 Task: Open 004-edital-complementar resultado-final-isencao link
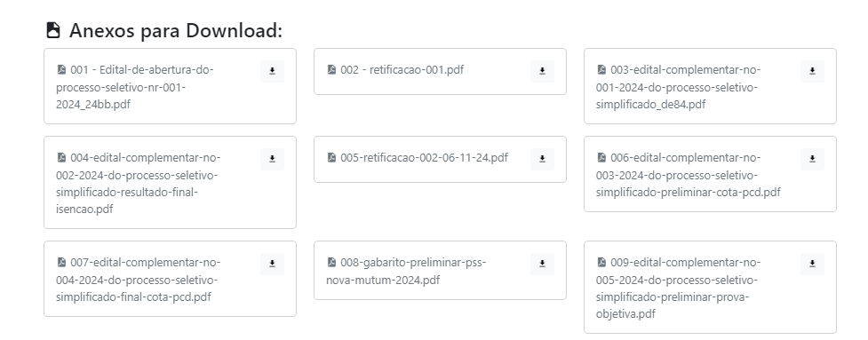click(138, 183)
